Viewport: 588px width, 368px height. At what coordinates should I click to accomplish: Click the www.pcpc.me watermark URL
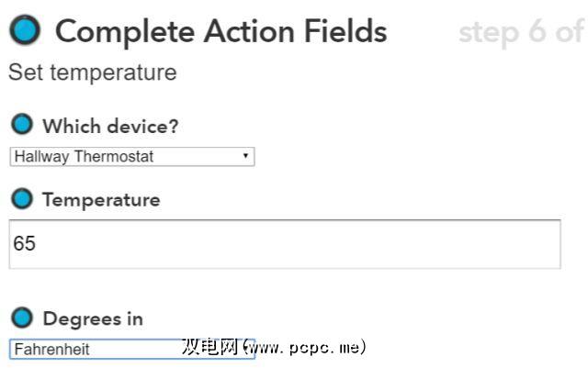tap(309, 348)
